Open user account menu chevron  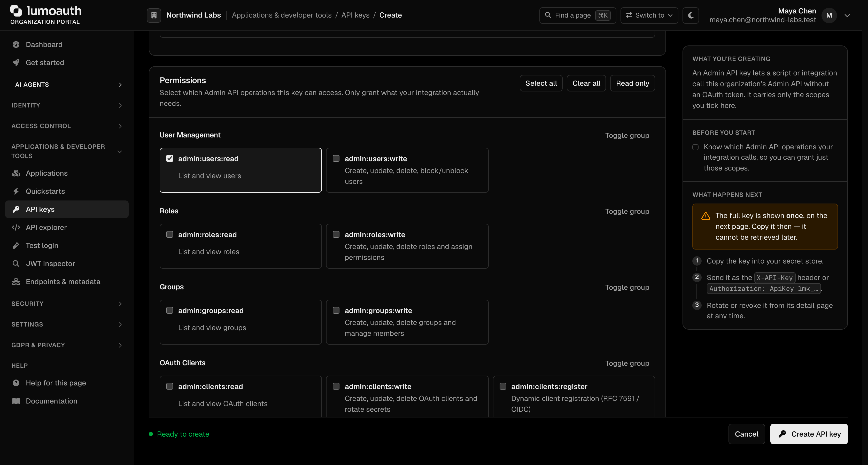847,16
